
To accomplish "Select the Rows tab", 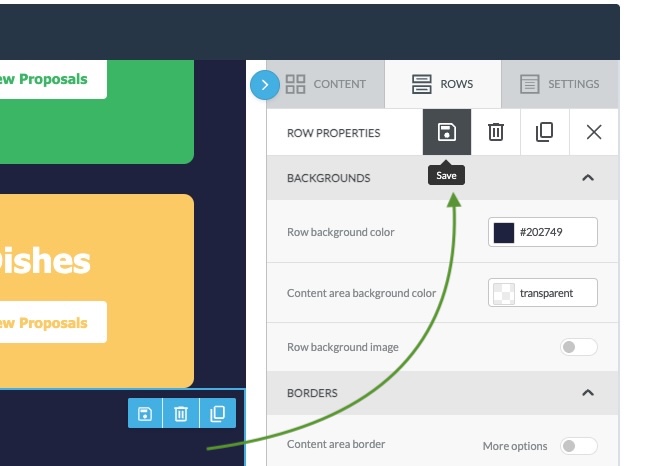I will point(442,84).
